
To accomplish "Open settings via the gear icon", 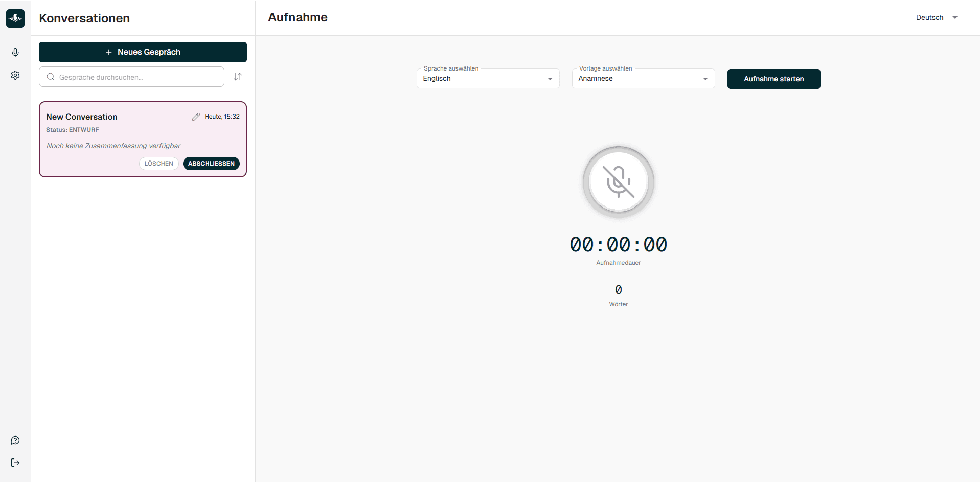I will coord(15,75).
